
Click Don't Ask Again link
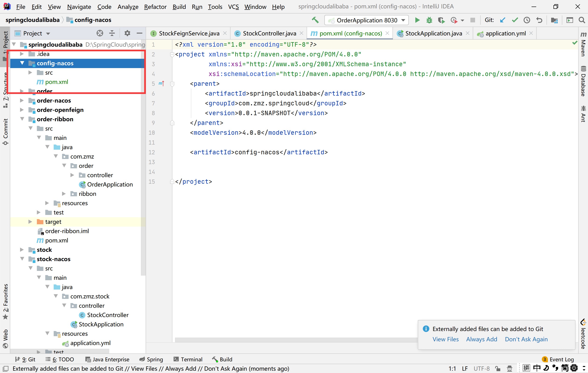point(526,339)
